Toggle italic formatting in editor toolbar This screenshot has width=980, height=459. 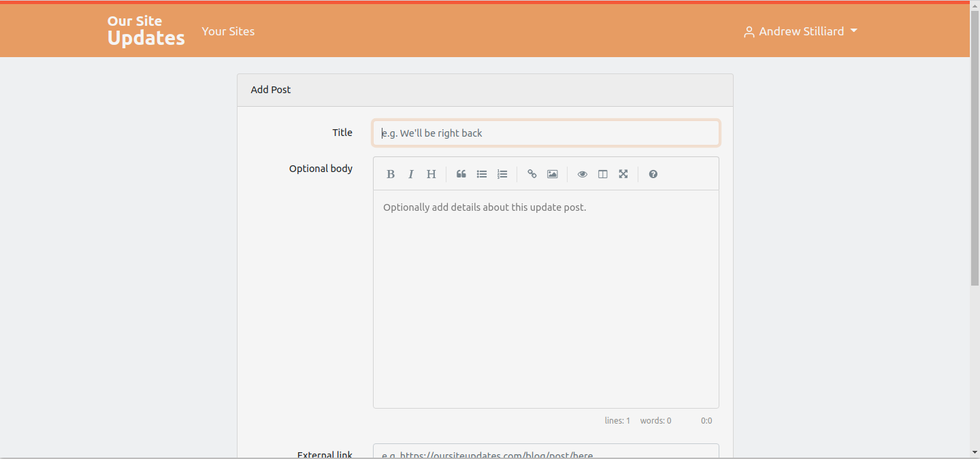click(x=411, y=174)
